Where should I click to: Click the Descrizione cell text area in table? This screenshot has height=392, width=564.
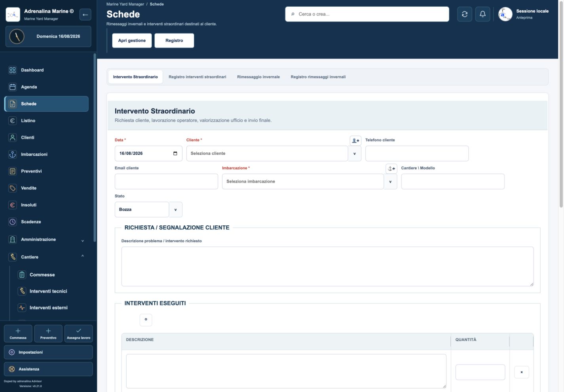click(286, 371)
